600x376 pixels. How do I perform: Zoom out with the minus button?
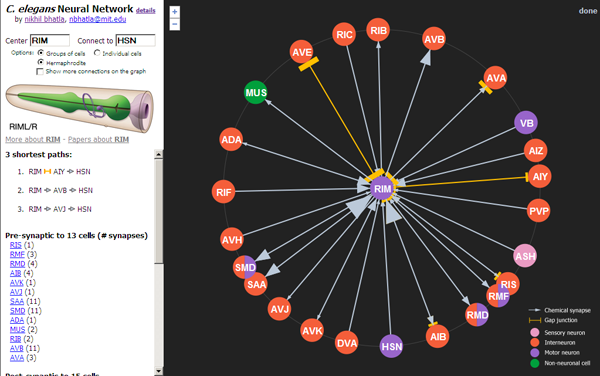click(174, 24)
